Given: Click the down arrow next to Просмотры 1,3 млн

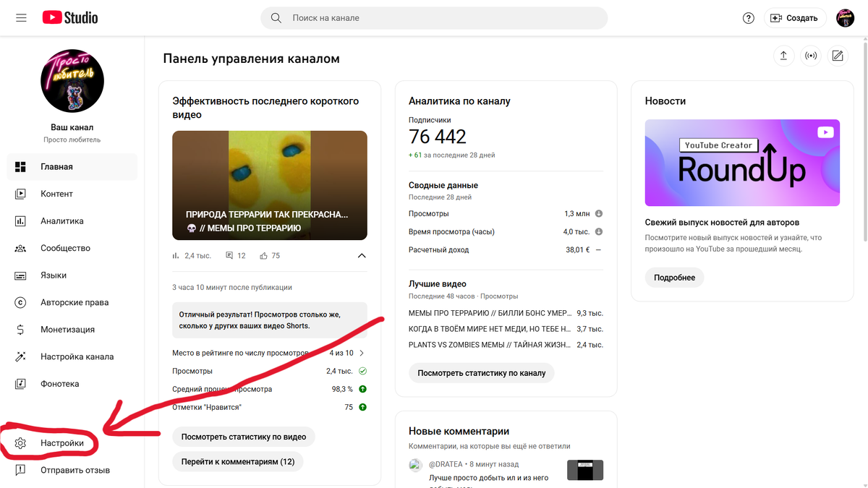Looking at the screenshot, I should (599, 214).
